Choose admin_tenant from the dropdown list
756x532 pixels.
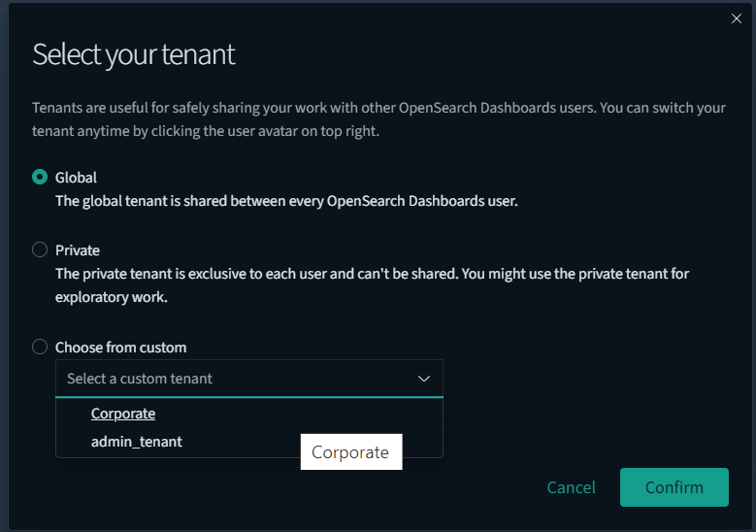pos(137,442)
